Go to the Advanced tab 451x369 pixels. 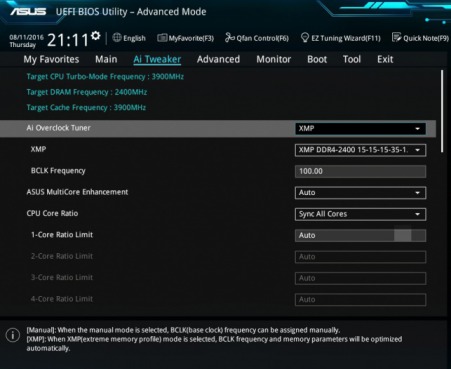click(x=218, y=59)
